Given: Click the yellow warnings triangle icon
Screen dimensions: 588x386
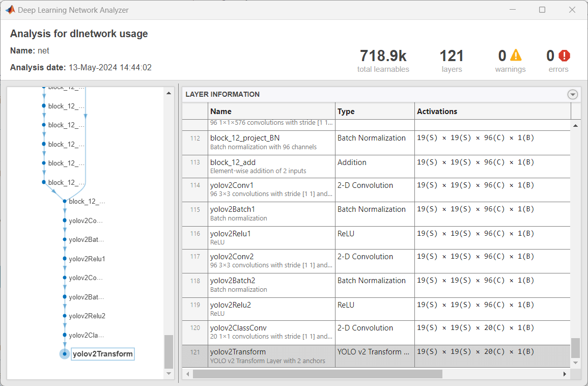Looking at the screenshot, I should pos(516,55).
